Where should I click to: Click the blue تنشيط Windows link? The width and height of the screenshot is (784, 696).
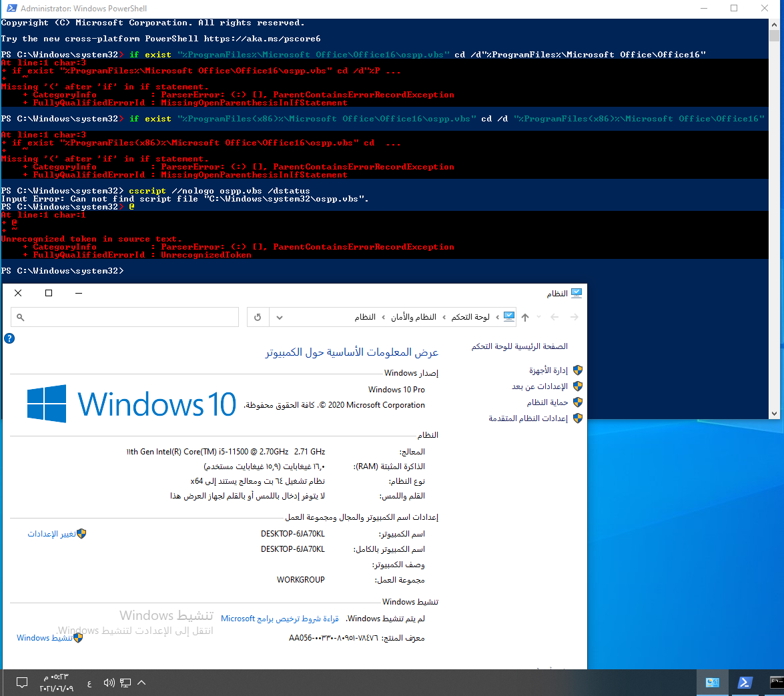45,638
